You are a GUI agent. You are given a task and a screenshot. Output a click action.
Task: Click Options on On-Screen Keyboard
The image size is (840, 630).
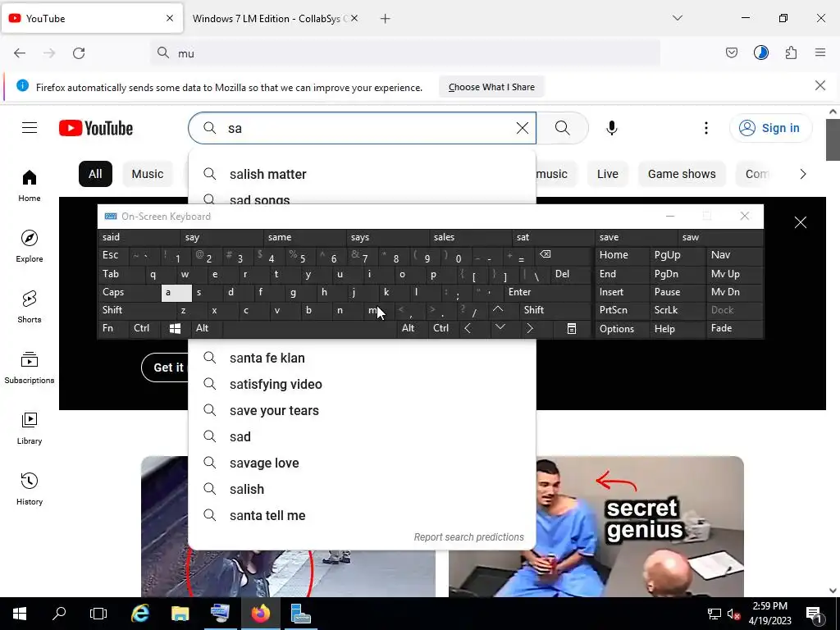coord(623,328)
